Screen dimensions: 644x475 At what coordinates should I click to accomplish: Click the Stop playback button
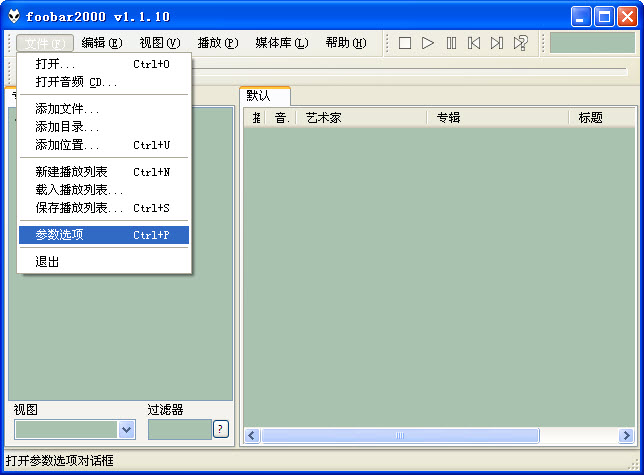tap(405, 43)
